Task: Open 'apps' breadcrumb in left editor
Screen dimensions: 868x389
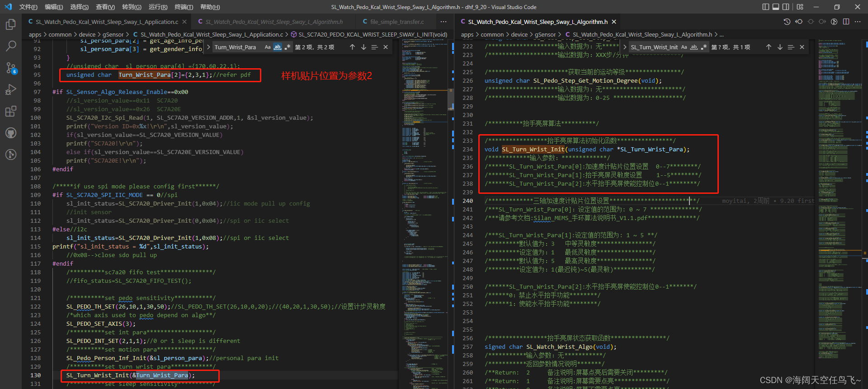Action: coord(35,34)
